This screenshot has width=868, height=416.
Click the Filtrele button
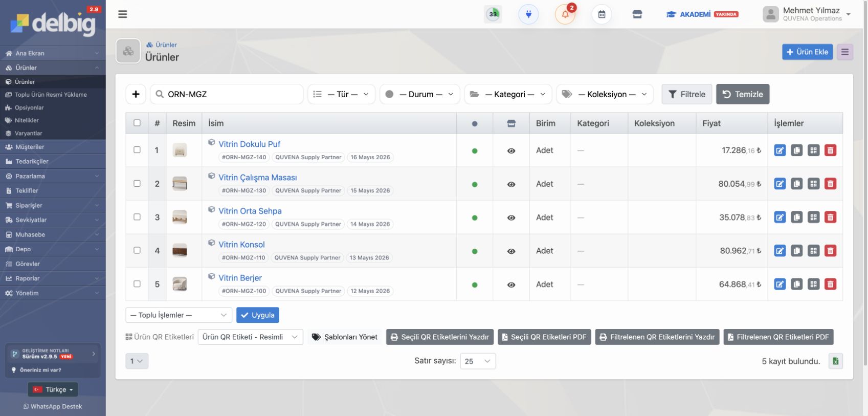tap(687, 94)
